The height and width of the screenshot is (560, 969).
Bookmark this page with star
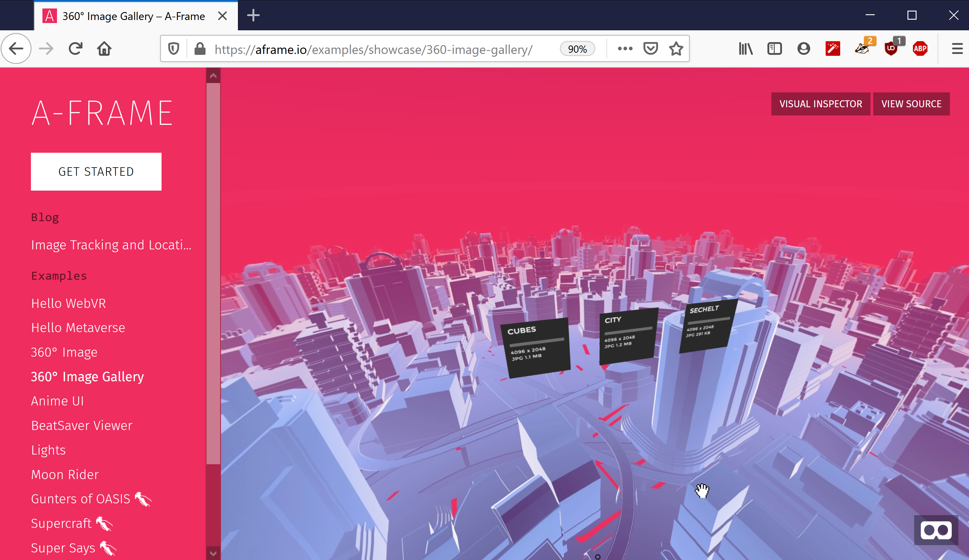(x=676, y=49)
